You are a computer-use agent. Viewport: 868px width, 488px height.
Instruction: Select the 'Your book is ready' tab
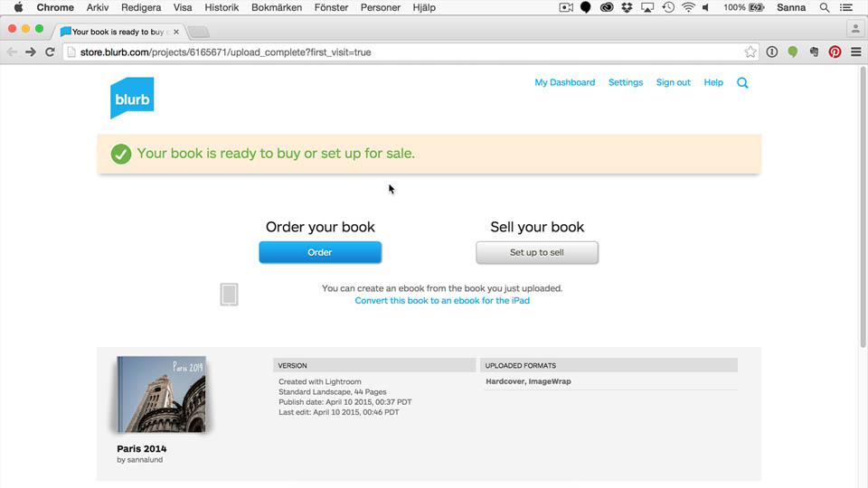(118, 32)
